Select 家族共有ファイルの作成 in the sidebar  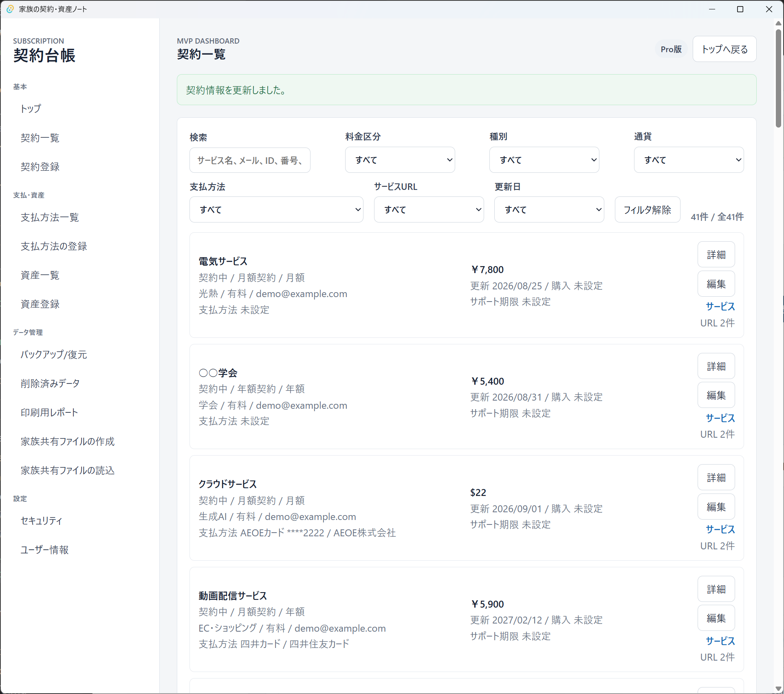point(68,441)
